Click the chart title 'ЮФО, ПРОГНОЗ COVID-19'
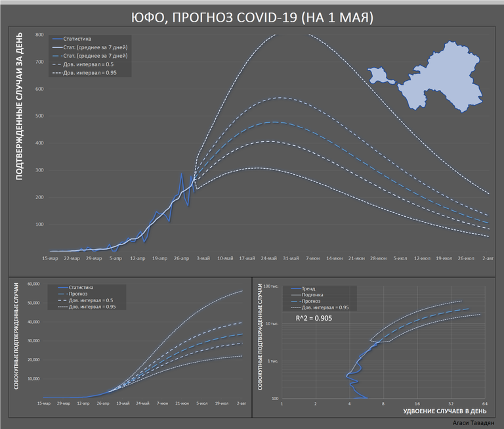This screenshot has width=504, height=429. click(x=252, y=16)
